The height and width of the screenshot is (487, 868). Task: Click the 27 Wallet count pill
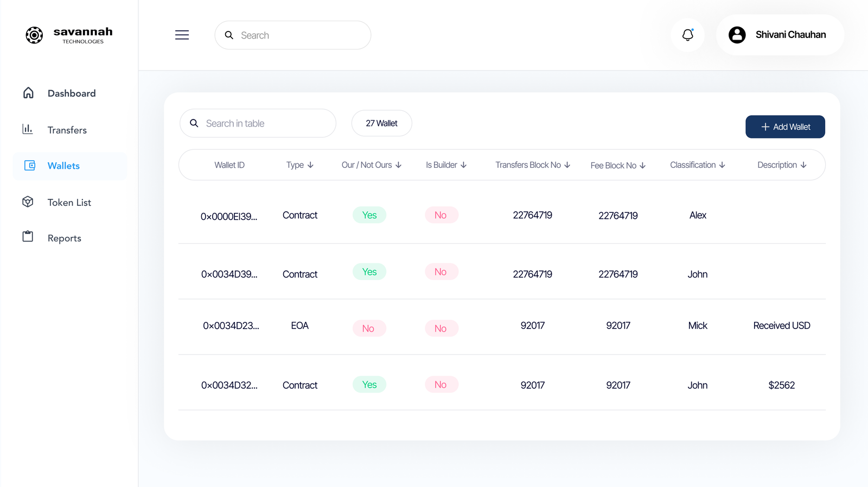pyautogui.click(x=381, y=123)
